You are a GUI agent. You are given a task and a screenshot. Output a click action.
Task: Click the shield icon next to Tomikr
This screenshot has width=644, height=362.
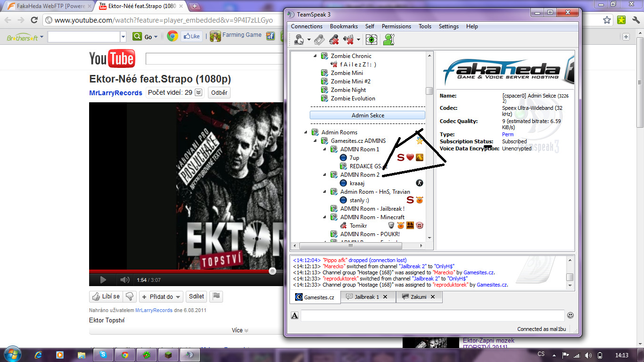point(391,225)
